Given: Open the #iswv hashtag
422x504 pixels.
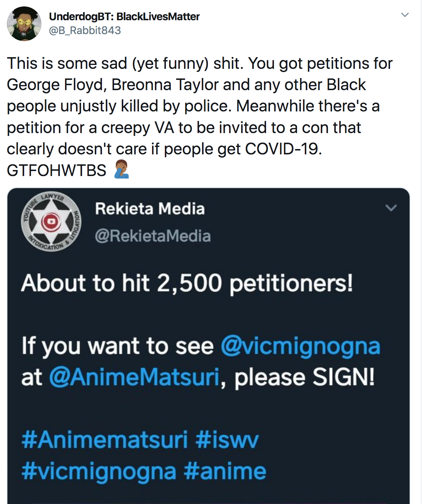Looking at the screenshot, I should (227, 440).
